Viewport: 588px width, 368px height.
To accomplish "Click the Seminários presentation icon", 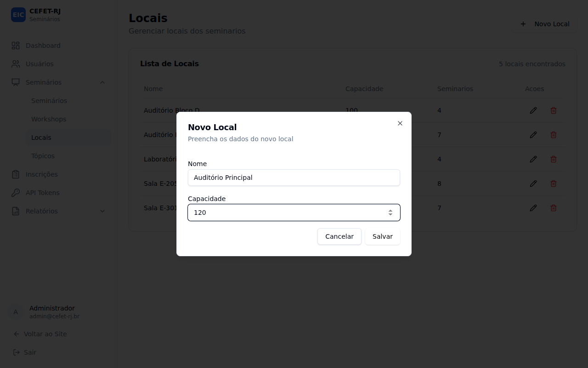I will [16, 82].
